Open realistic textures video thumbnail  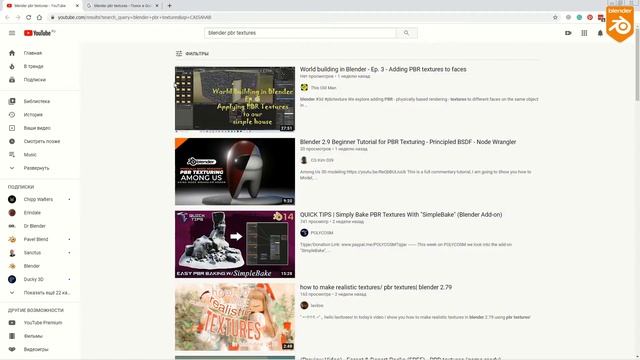pos(235,317)
